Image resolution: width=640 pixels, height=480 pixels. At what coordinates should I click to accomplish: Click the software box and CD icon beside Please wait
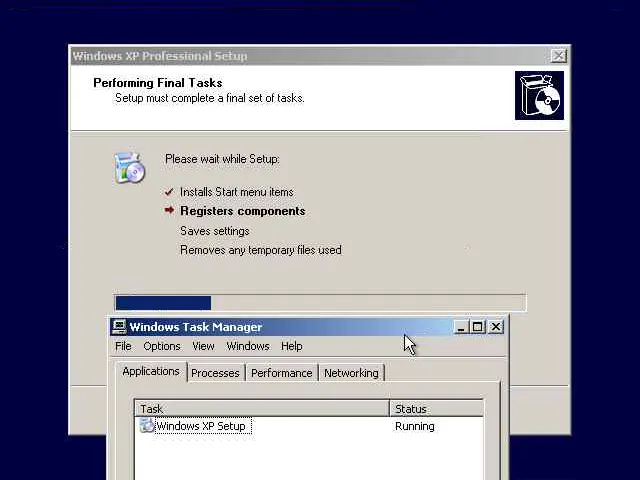(130, 167)
